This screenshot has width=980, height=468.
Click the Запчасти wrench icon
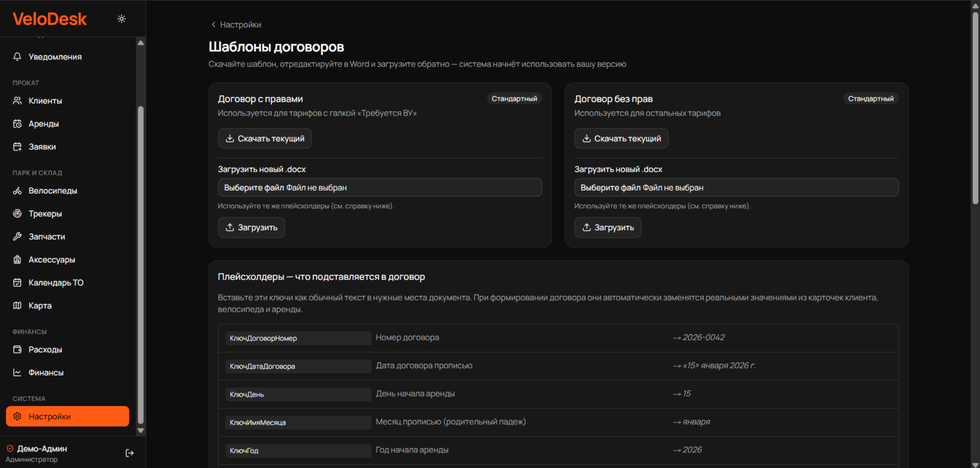pos(17,237)
